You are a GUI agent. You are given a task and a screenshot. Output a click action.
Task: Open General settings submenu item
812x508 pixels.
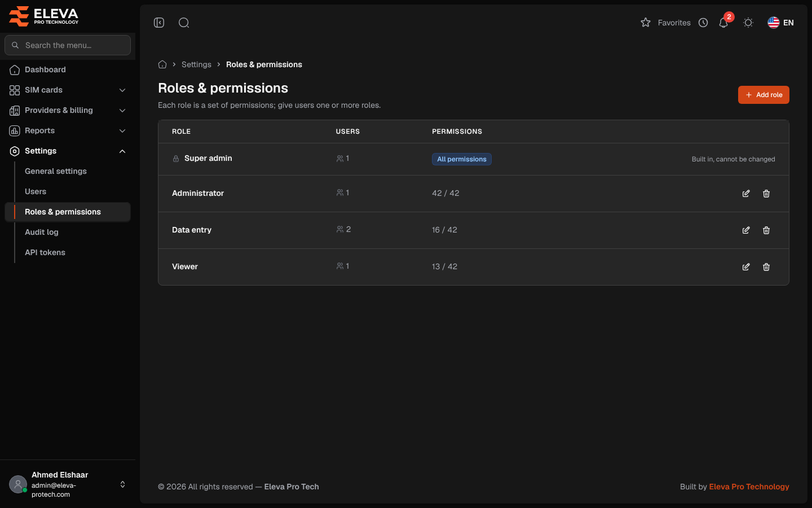click(56, 171)
